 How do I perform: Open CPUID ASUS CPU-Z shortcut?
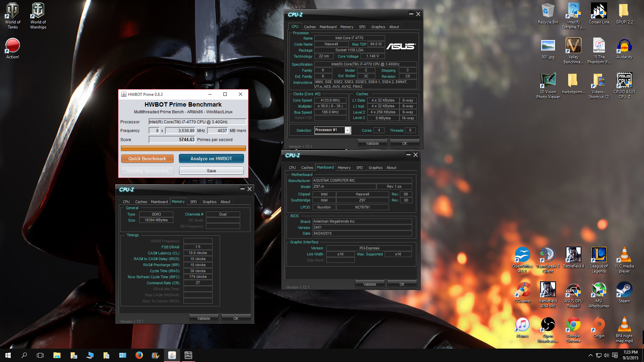624,85
